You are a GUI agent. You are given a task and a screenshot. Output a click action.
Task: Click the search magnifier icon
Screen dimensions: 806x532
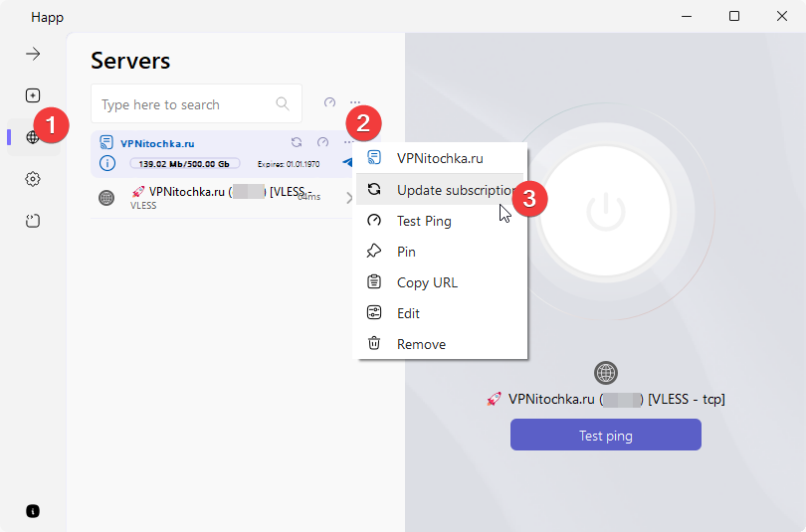[283, 103]
